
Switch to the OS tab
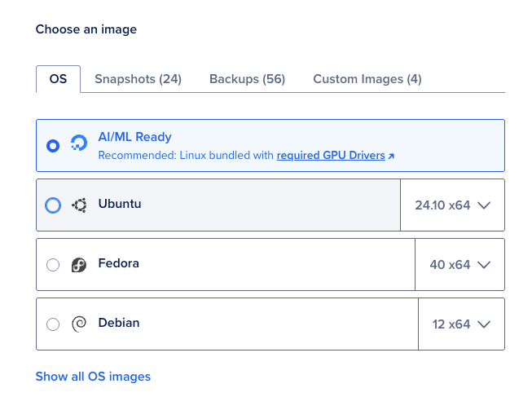[58, 79]
